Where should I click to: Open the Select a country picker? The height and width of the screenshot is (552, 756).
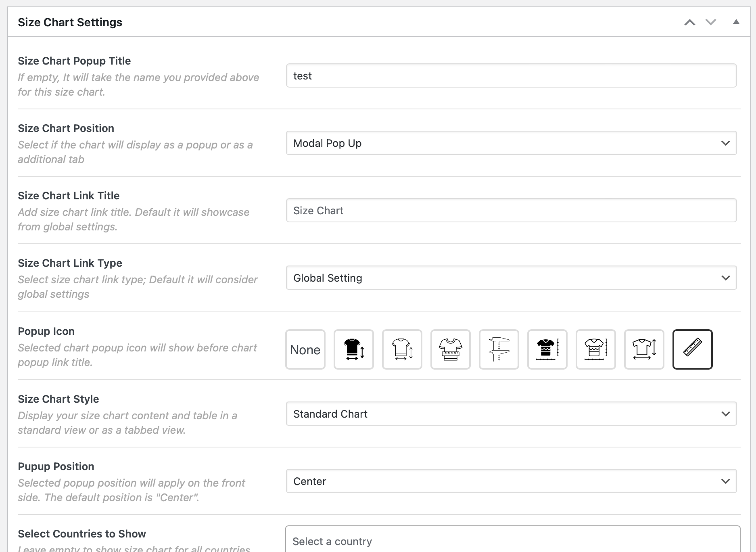(511, 541)
